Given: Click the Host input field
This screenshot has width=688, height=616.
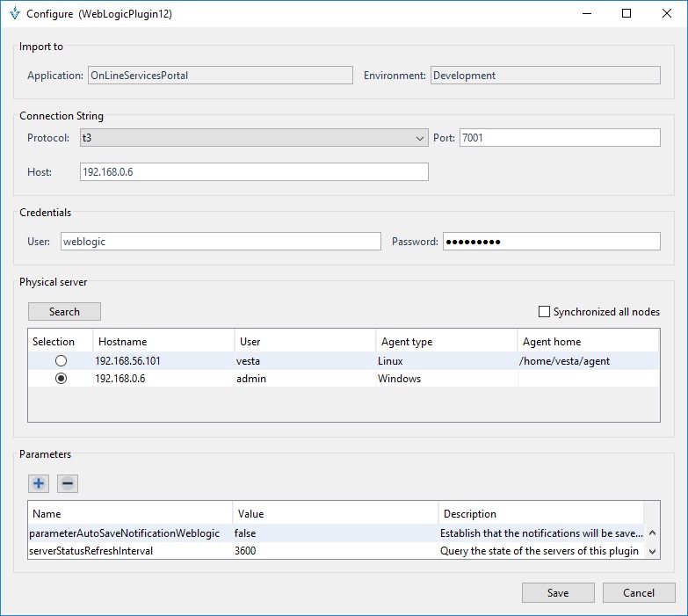Looking at the screenshot, I should (x=254, y=172).
